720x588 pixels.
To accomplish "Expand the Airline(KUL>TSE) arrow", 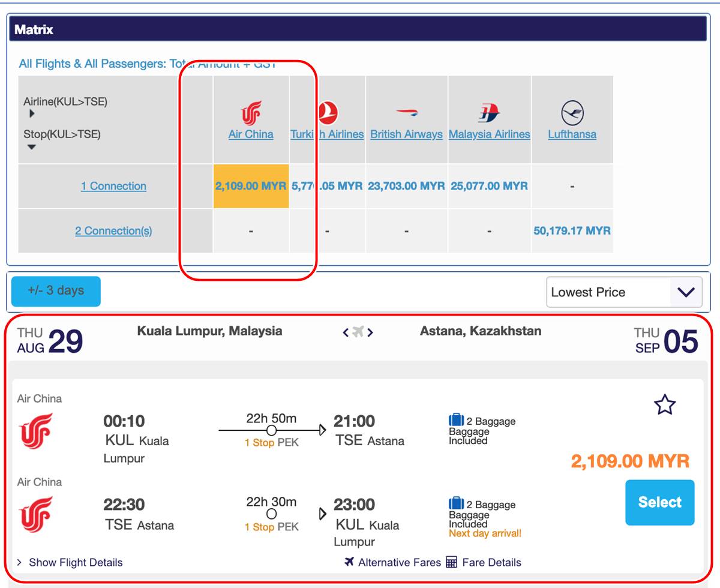I will 32,113.
